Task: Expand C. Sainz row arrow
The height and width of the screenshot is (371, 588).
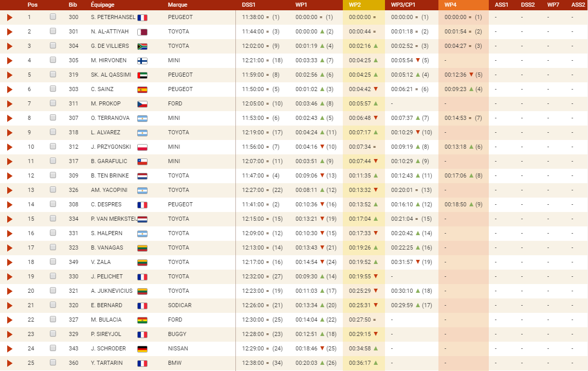Action: [x=10, y=90]
